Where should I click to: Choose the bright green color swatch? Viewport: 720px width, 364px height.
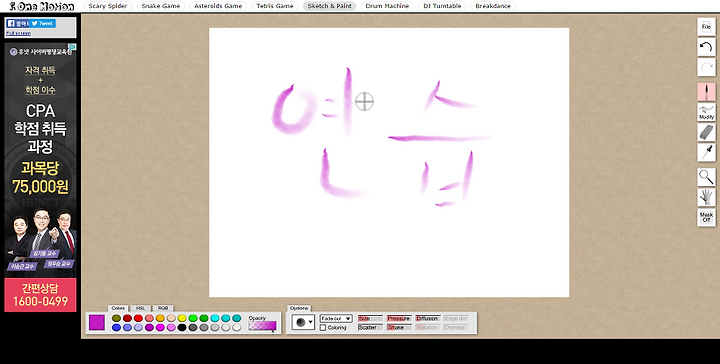pyautogui.click(x=193, y=318)
